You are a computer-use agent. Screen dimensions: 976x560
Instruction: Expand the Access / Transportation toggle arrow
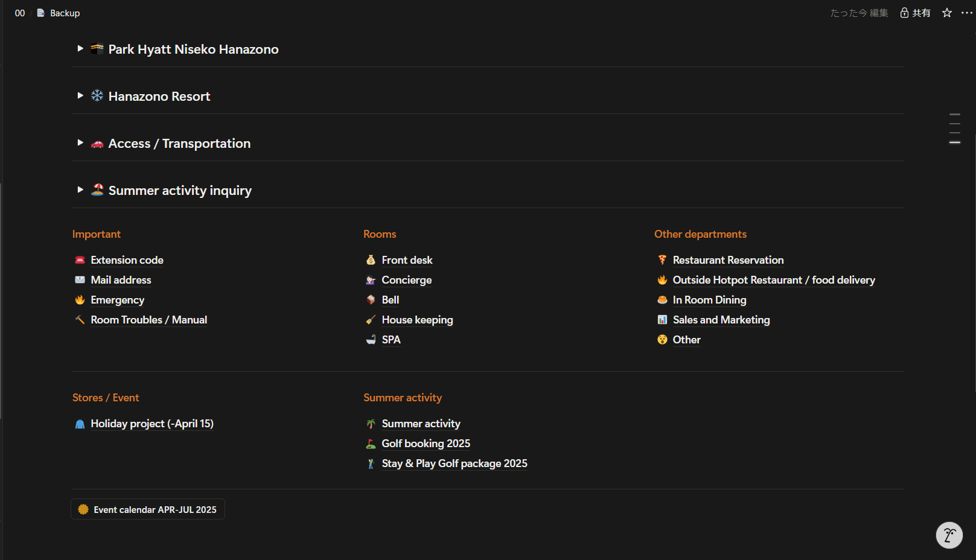(80, 143)
